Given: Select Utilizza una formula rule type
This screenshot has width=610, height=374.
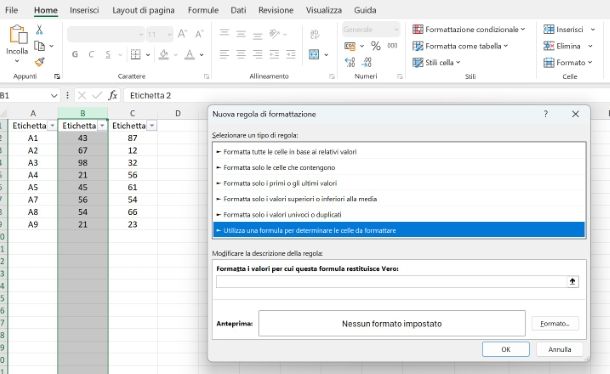Looking at the screenshot, I should (x=399, y=230).
